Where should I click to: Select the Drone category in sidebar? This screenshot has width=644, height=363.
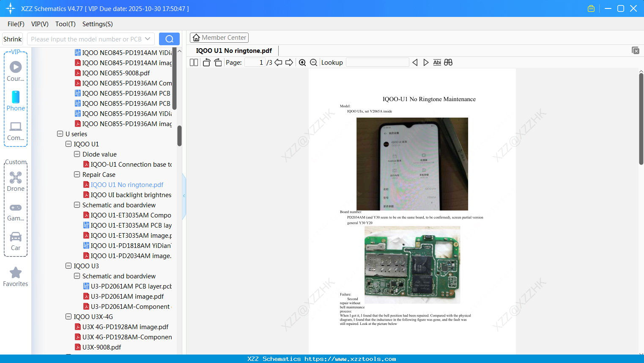(x=16, y=181)
